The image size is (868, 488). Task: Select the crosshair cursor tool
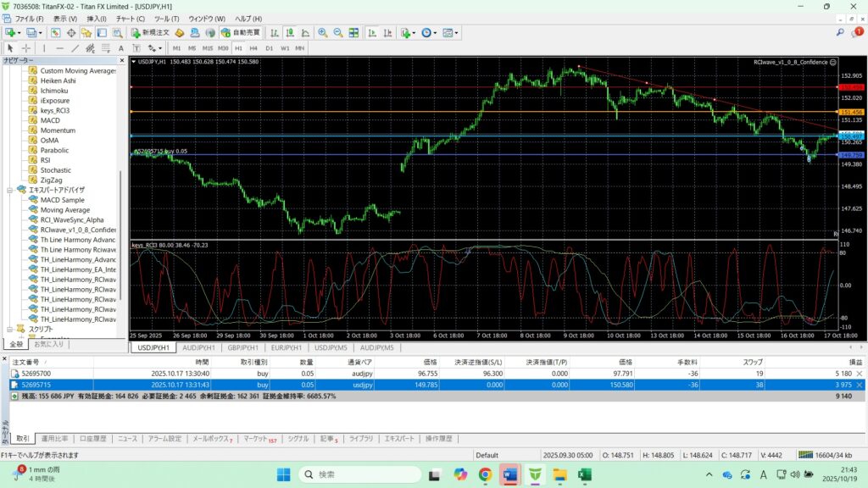click(x=26, y=48)
